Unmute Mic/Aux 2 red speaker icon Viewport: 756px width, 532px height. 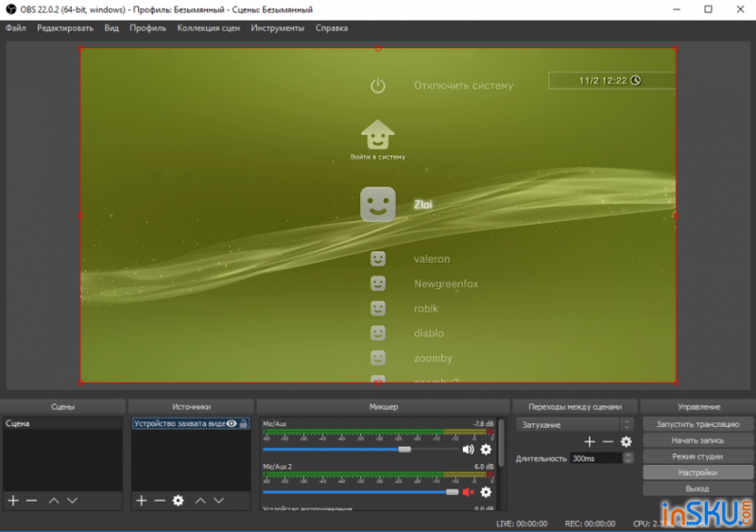tap(468, 492)
